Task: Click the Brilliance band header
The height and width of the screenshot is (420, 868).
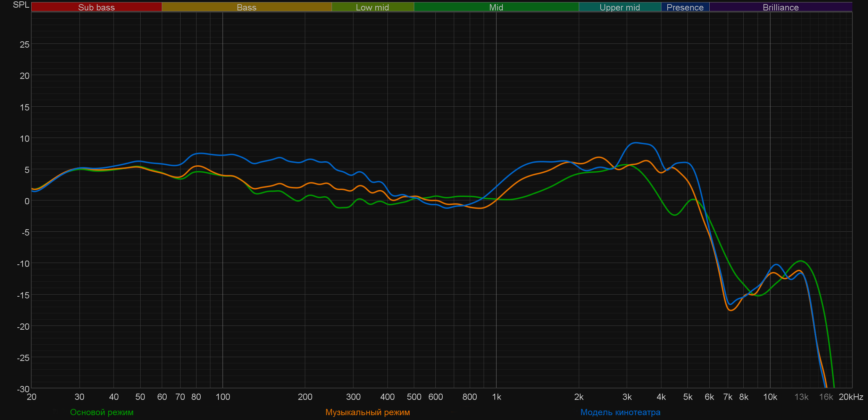Action: point(781,7)
